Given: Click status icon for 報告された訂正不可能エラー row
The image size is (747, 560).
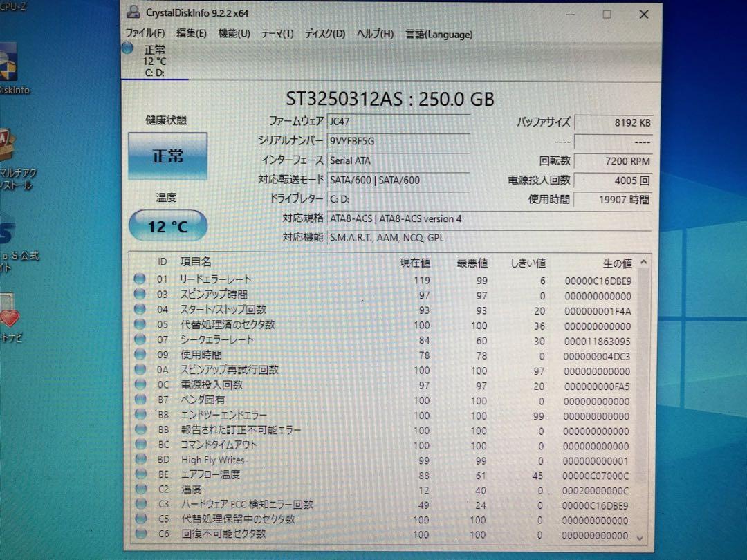Looking at the screenshot, I should tap(140, 429).
